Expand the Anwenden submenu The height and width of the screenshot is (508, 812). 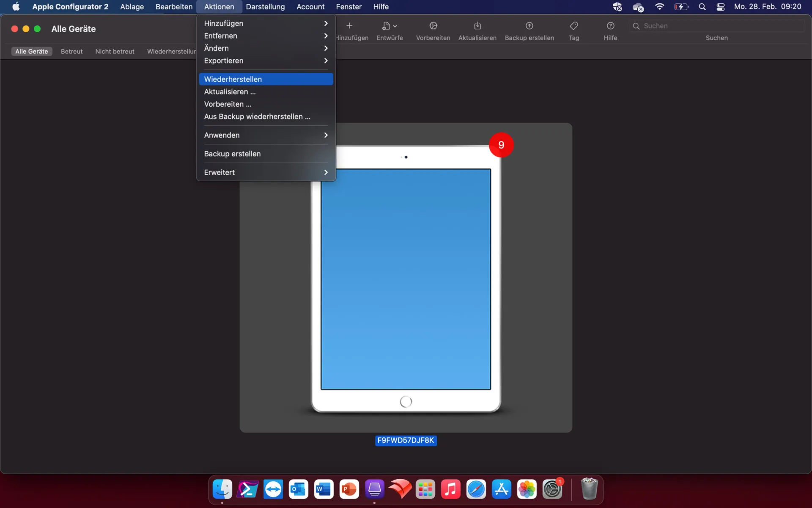tap(266, 135)
